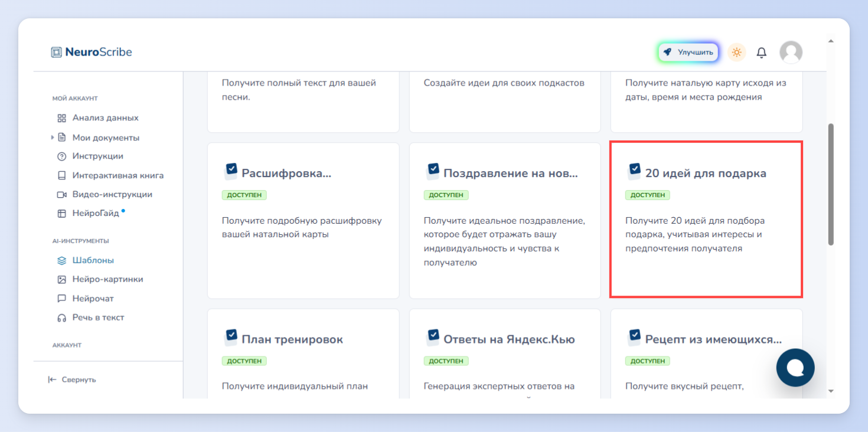The width and height of the screenshot is (868, 432).
Task: Open 20 идей для подарка title
Action: point(706,174)
